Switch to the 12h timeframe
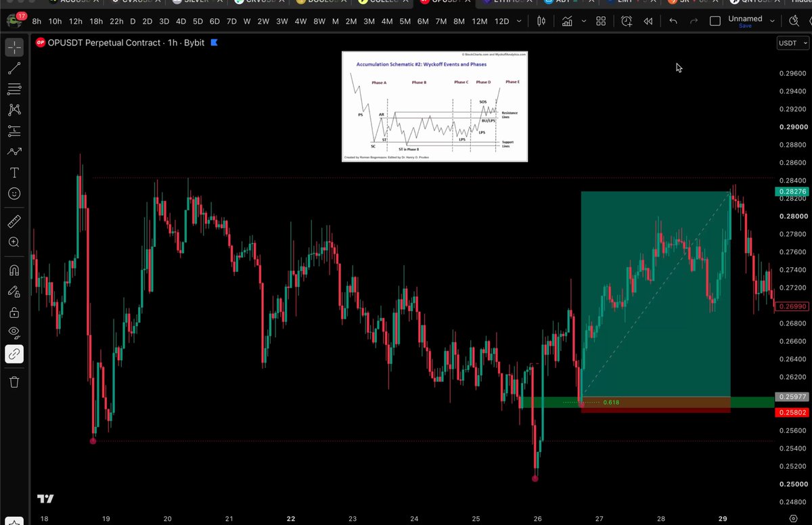The image size is (812, 525). tap(75, 21)
